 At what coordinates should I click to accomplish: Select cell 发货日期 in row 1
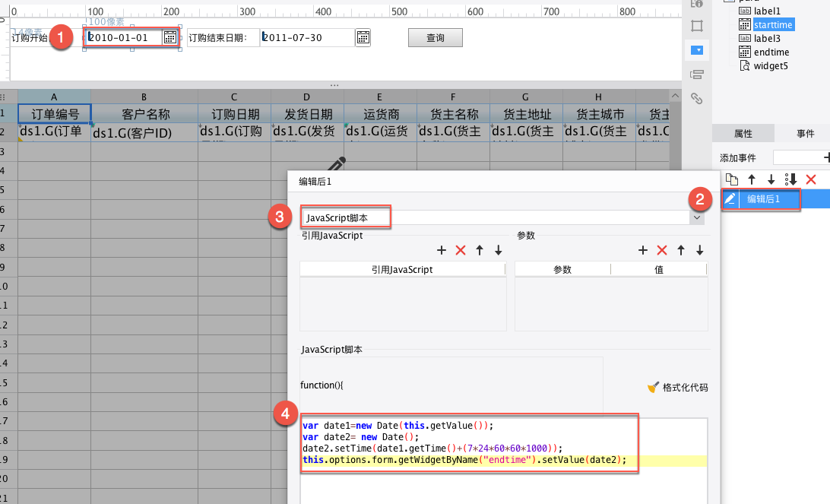308,114
